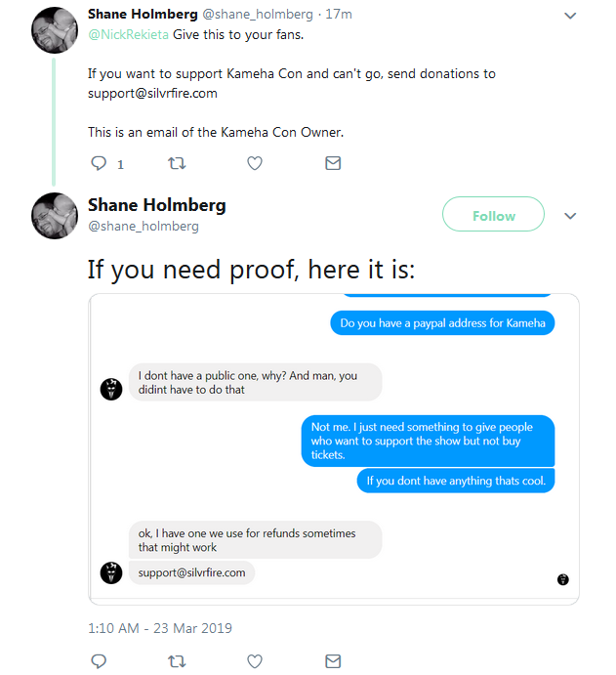Viewport: 616px width, 675px height.
Task: Follow Shane Holmberg
Action: pos(493,214)
